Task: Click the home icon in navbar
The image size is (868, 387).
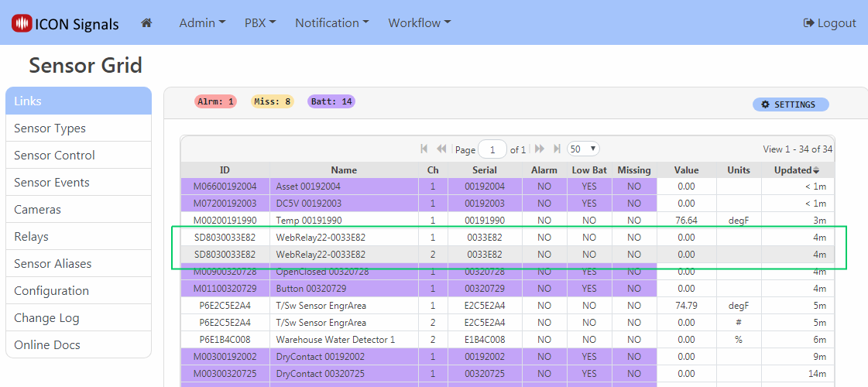Action: pyautogui.click(x=146, y=23)
